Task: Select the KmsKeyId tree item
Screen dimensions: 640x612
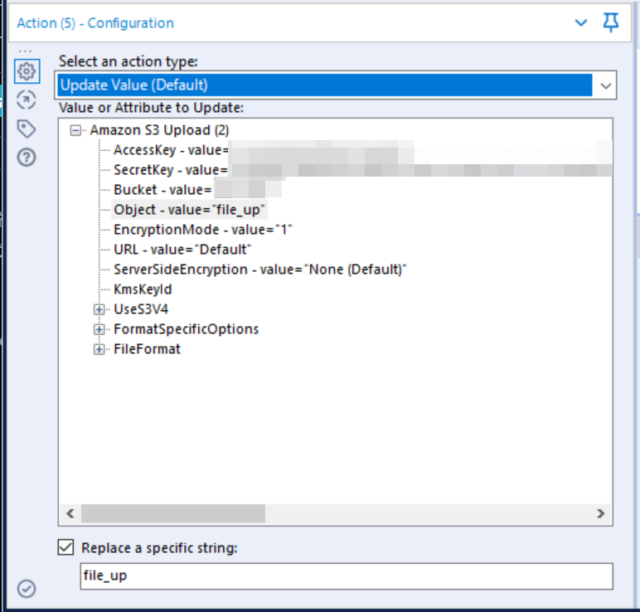Action: (x=142, y=289)
